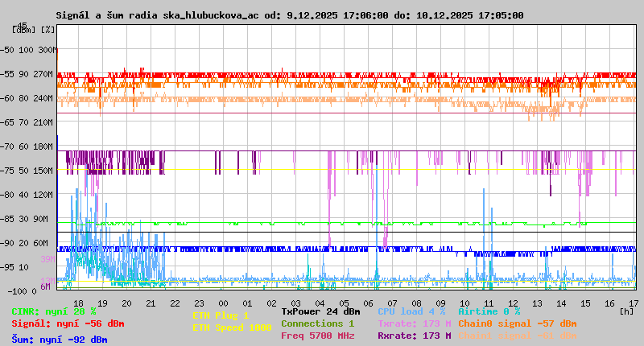
Task: Click the 21 hour label on x-axis
Action: [151, 303]
